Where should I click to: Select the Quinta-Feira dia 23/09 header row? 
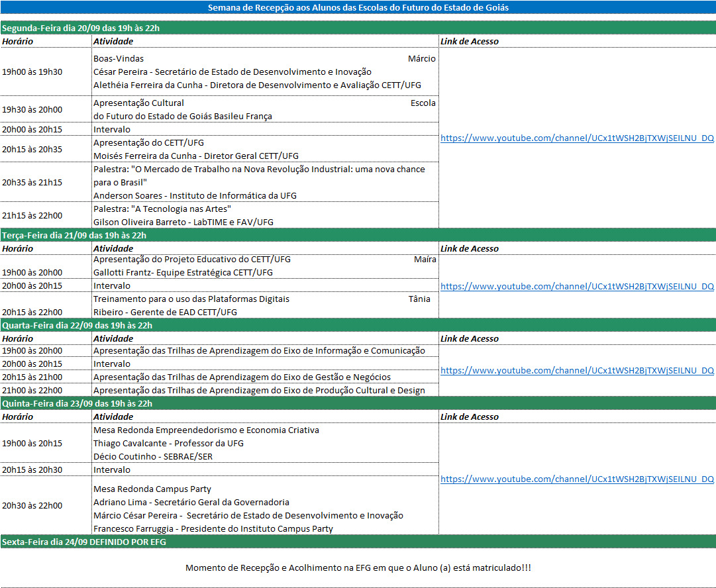coord(358,403)
